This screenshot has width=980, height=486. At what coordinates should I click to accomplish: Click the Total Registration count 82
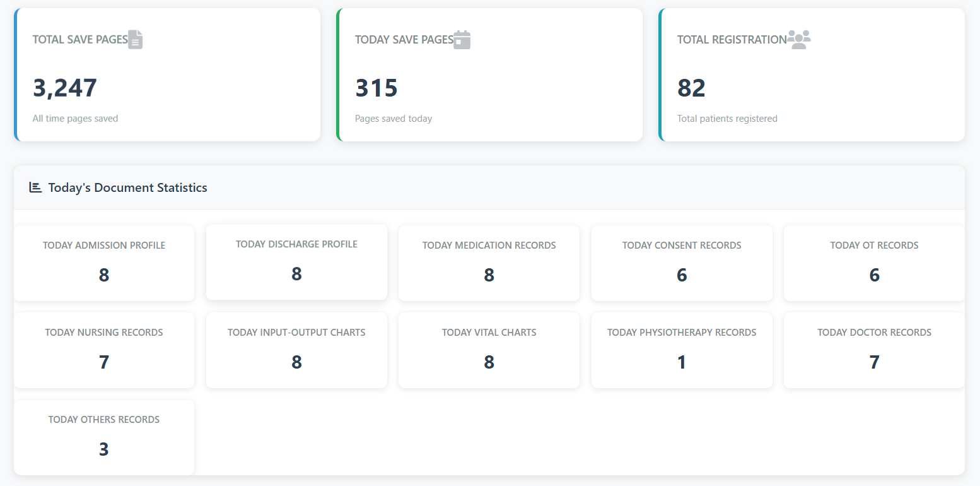(691, 88)
